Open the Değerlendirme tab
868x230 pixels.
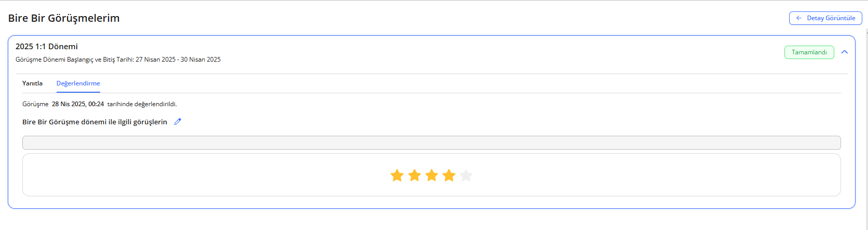point(78,83)
